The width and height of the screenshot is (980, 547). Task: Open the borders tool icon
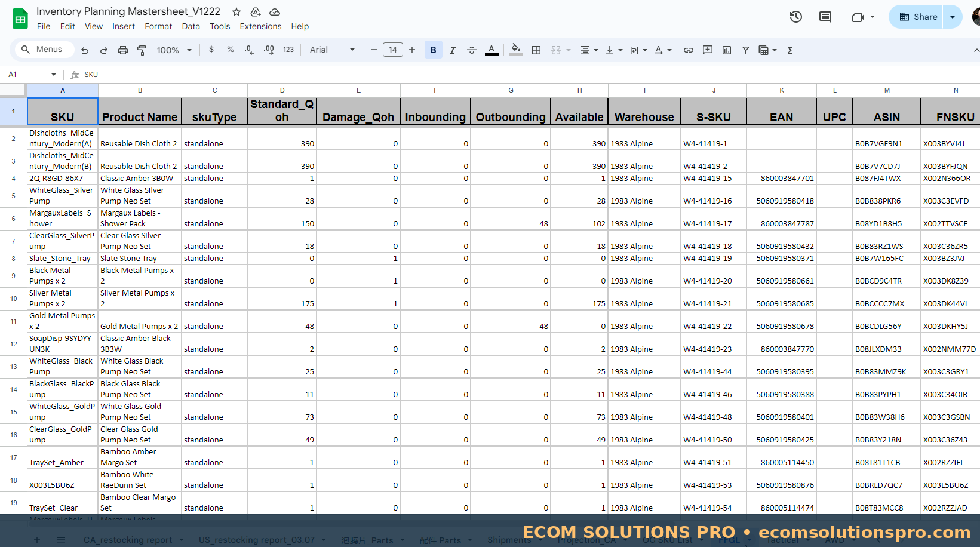pos(536,50)
